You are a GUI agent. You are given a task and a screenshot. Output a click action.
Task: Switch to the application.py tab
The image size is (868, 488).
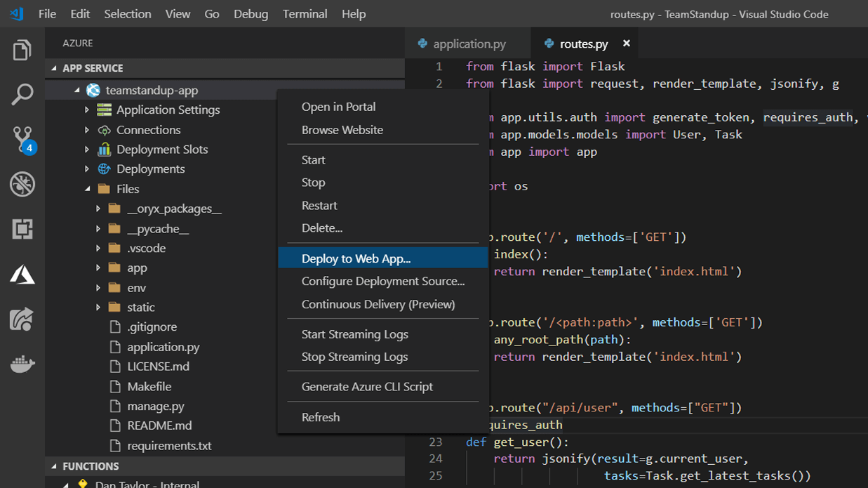[469, 44]
